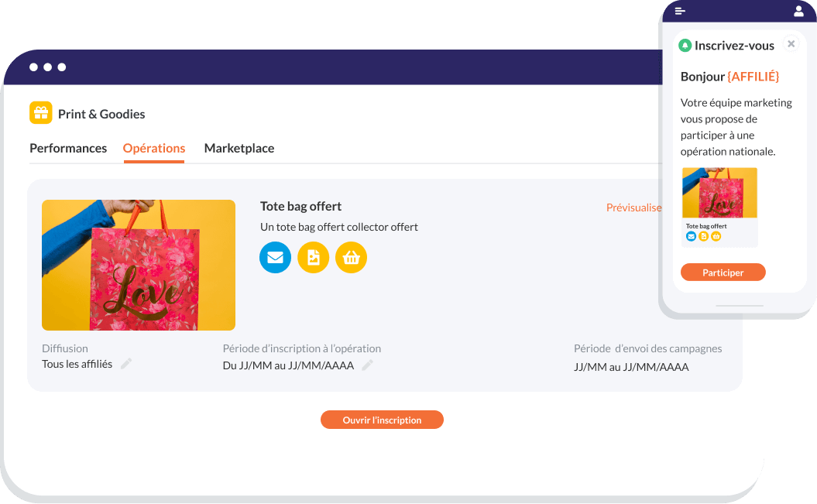
Task: Click the Prévisualiser link
Action: 634,207
